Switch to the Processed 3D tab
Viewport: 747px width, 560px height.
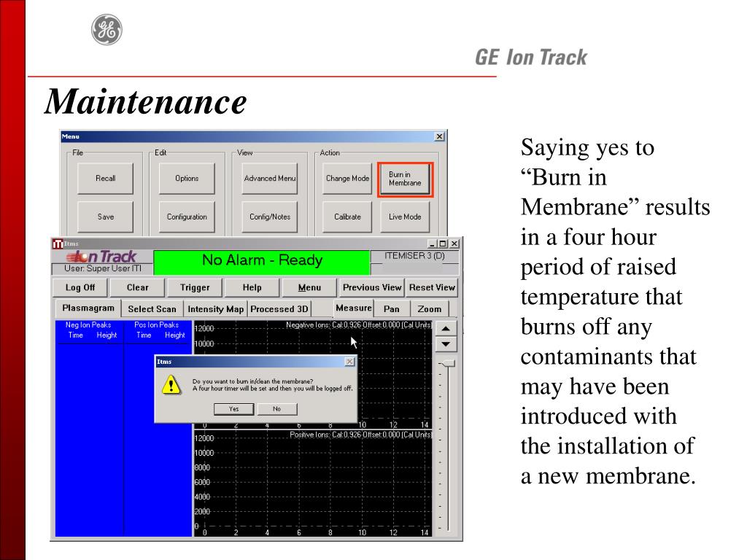click(279, 309)
